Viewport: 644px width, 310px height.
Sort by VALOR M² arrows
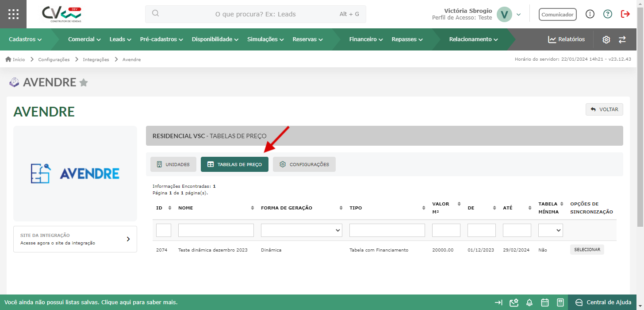(459, 204)
